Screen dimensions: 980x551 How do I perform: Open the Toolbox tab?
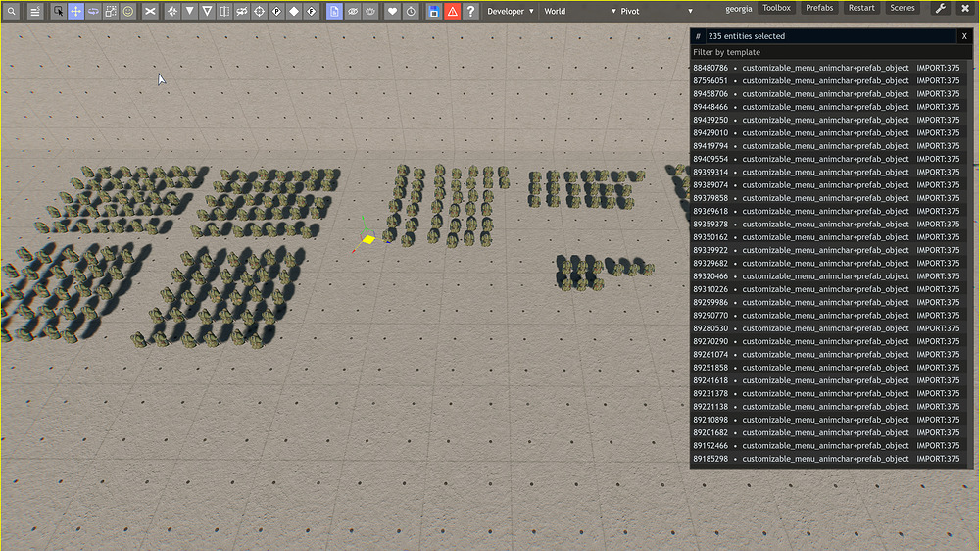(776, 8)
